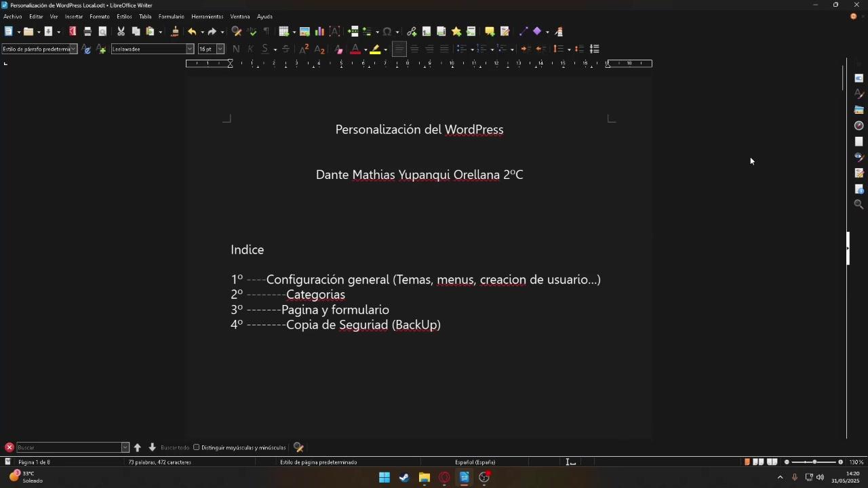Toggle justified text alignment
Image resolution: width=868 pixels, height=488 pixels.
pyautogui.click(x=444, y=49)
